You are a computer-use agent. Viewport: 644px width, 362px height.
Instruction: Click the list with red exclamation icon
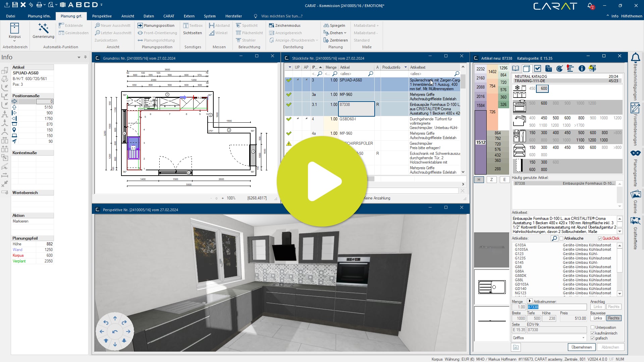click(x=570, y=68)
